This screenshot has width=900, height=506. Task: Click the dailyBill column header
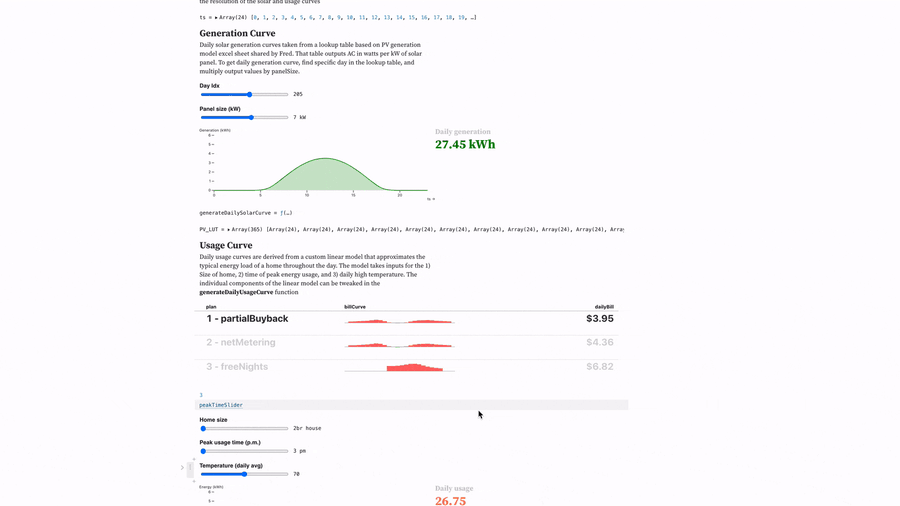604,307
